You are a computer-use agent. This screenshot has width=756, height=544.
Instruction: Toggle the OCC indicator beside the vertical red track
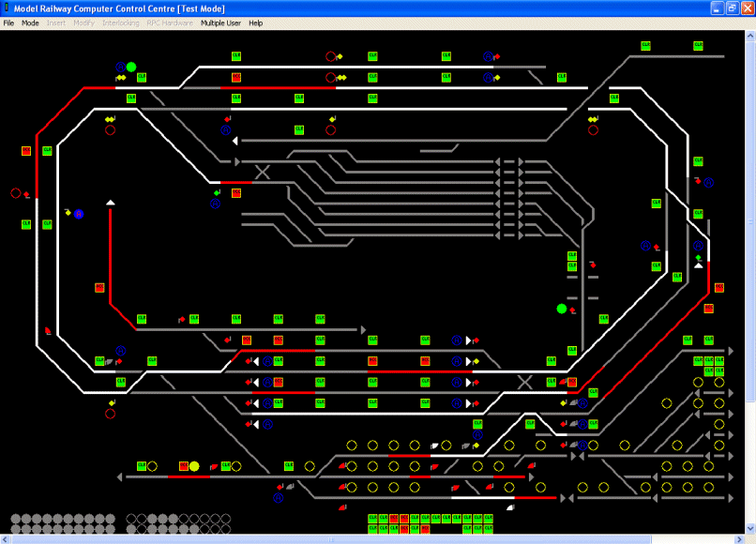coord(99,288)
